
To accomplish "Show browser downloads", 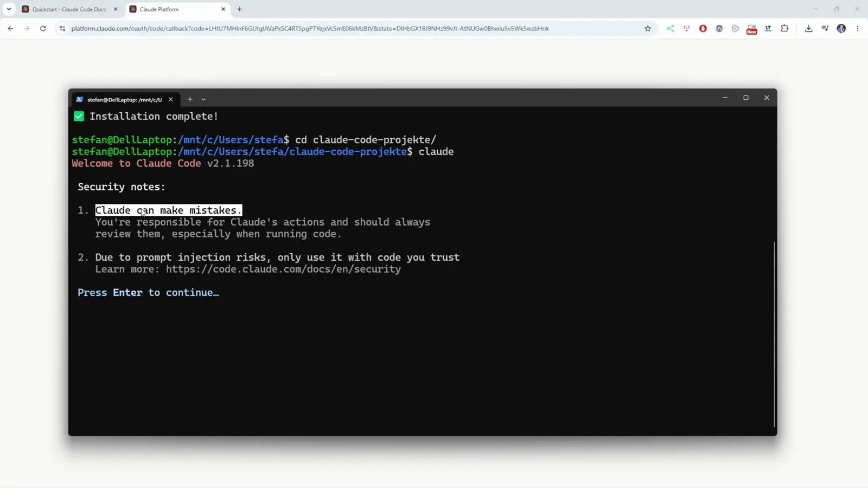I will point(809,29).
